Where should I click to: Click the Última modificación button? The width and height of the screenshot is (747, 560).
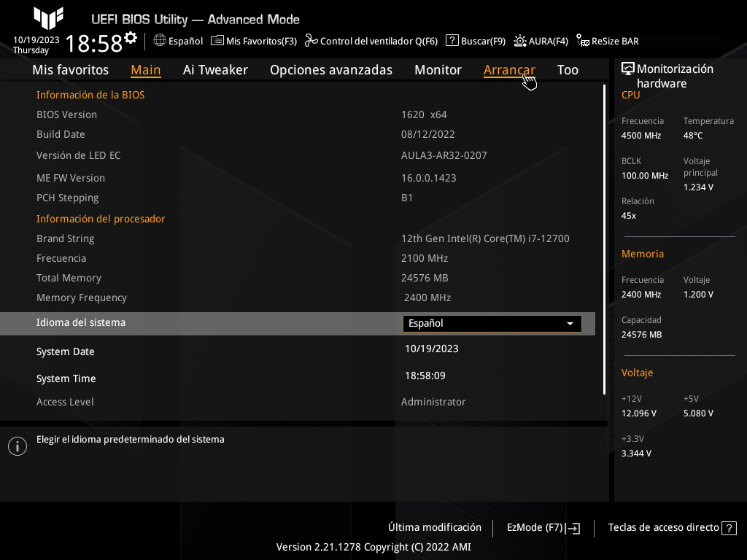tap(435, 527)
